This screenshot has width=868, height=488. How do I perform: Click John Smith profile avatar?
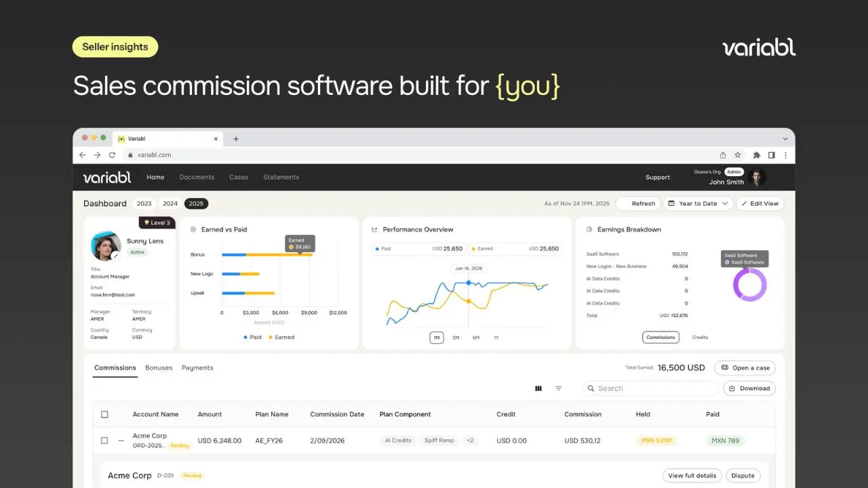click(x=757, y=178)
